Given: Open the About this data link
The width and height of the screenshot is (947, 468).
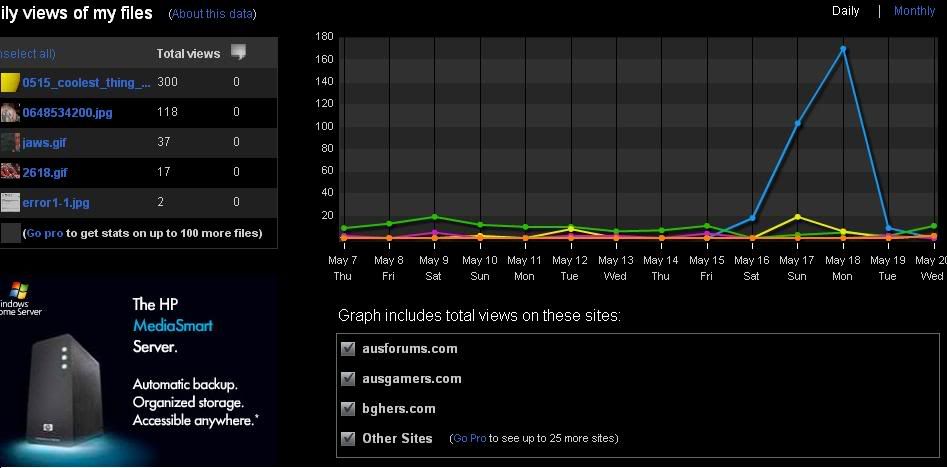Looking at the screenshot, I should [x=212, y=14].
